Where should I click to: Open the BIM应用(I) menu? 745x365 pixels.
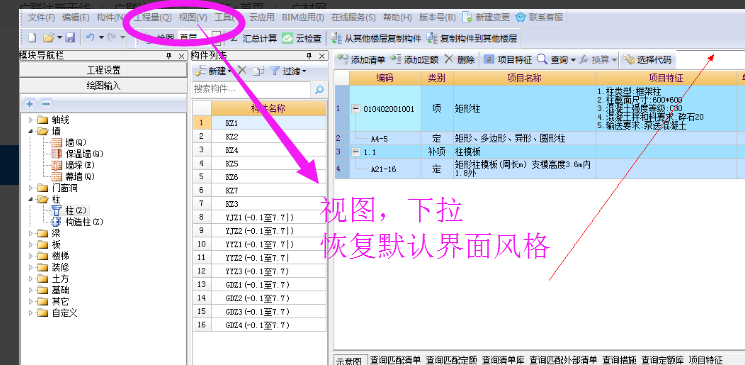point(303,18)
